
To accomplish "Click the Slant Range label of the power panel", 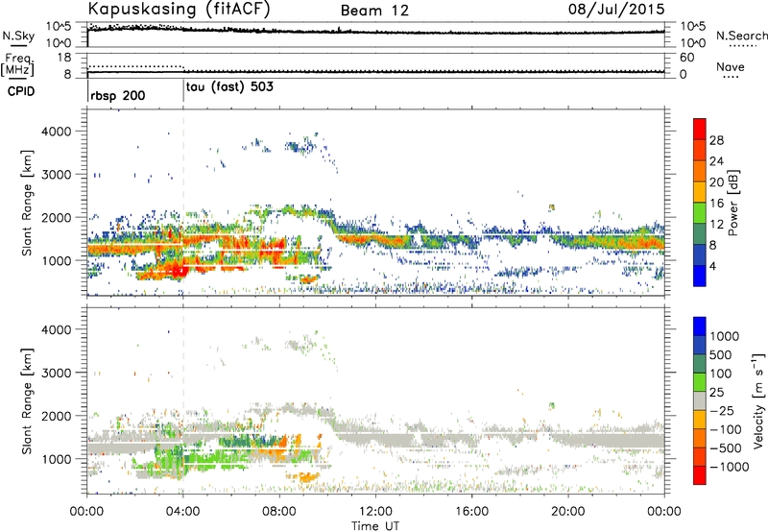I will click(x=27, y=203).
